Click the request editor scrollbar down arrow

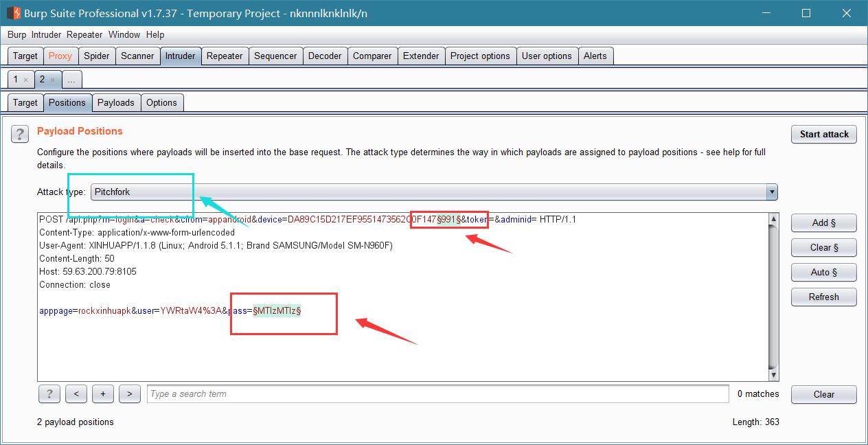(x=774, y=376)
